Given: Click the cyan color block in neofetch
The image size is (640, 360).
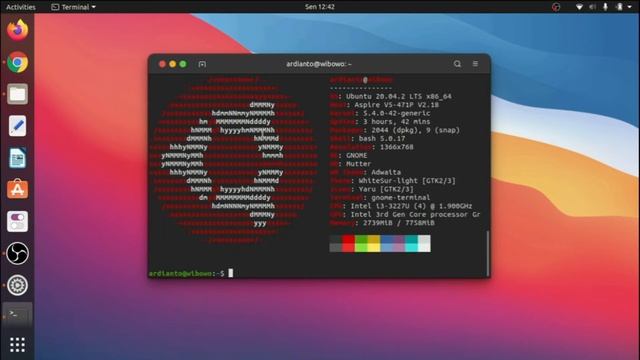Looking at the screenshot, I should (x=411, y=243).
